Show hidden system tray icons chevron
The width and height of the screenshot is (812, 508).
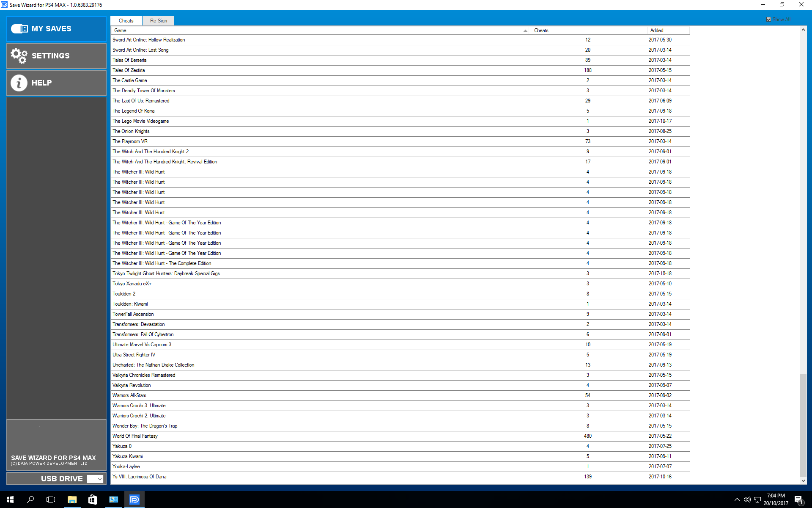click(x=737, y=500)
